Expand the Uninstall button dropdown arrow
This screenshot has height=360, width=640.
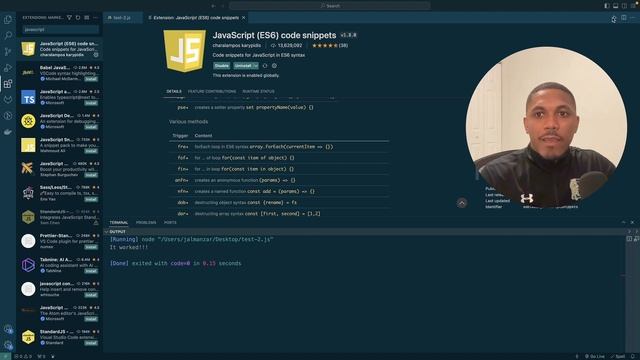pos(256,66)
